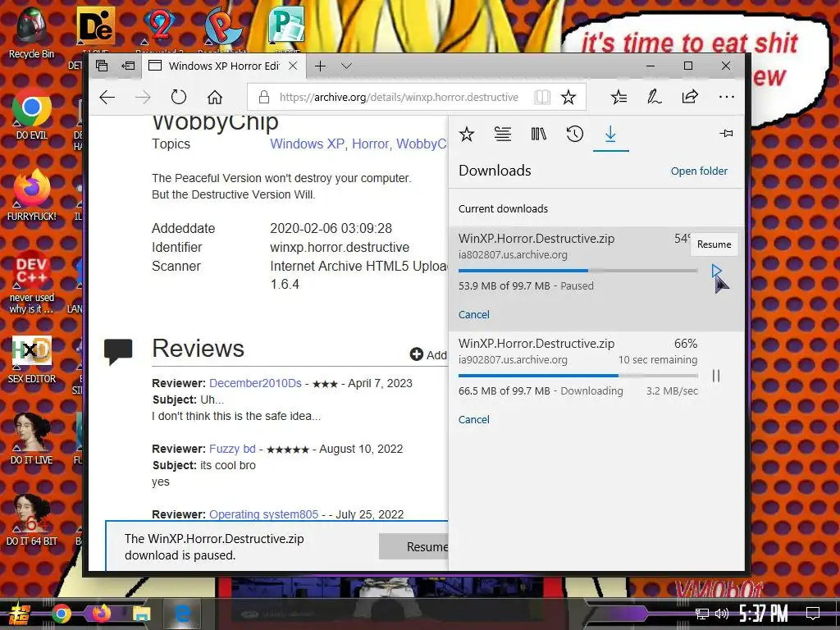Pin the hub pane open
The height and width of the screenshot is (630, 840).
click(726, 134)
